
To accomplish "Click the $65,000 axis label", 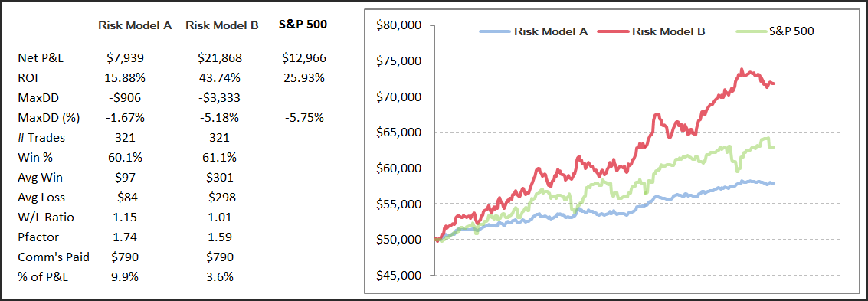I will point(398,133).
